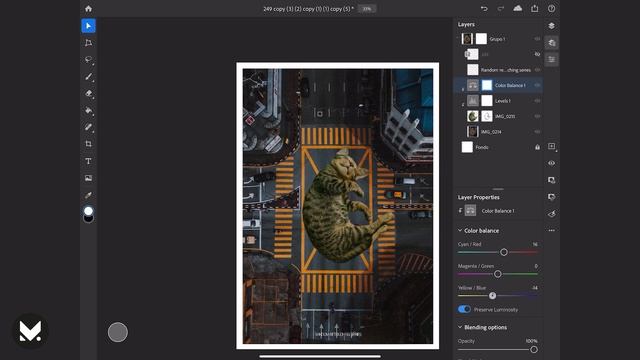Open the Layer Properties panel icon
Screen dimensions: 640x360
(x=551, y=60)
